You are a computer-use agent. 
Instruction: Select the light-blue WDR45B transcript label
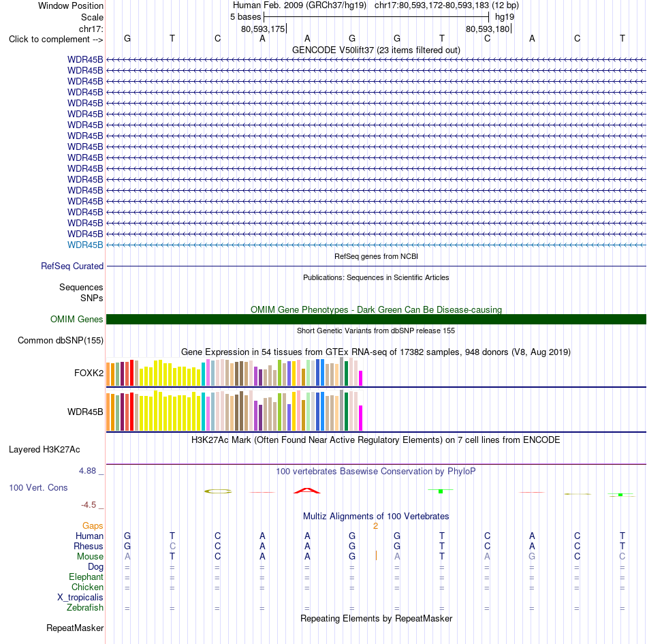(x=85, y=245)
